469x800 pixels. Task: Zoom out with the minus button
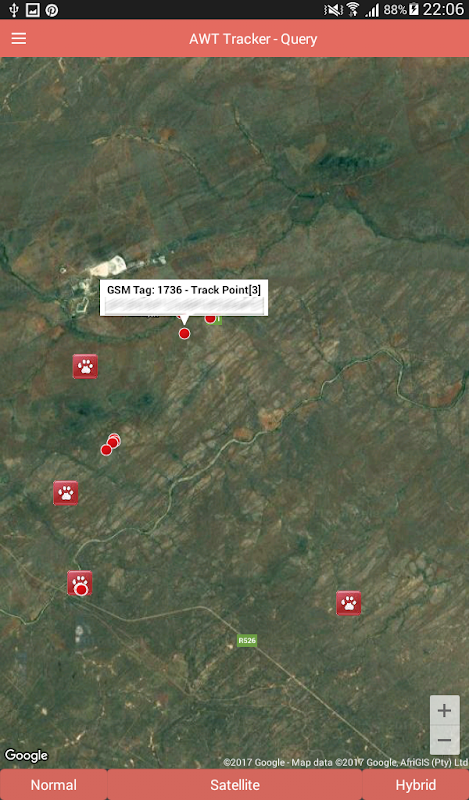point(445,740)
